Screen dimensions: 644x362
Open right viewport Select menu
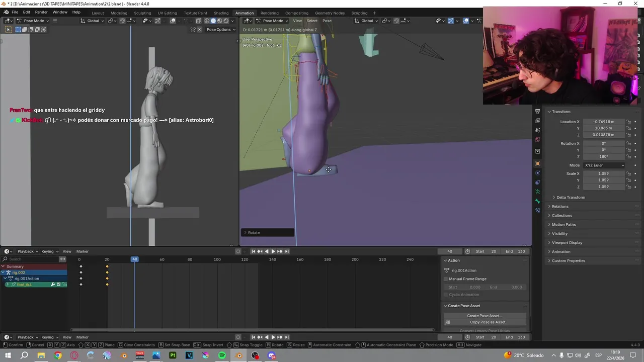312,21
